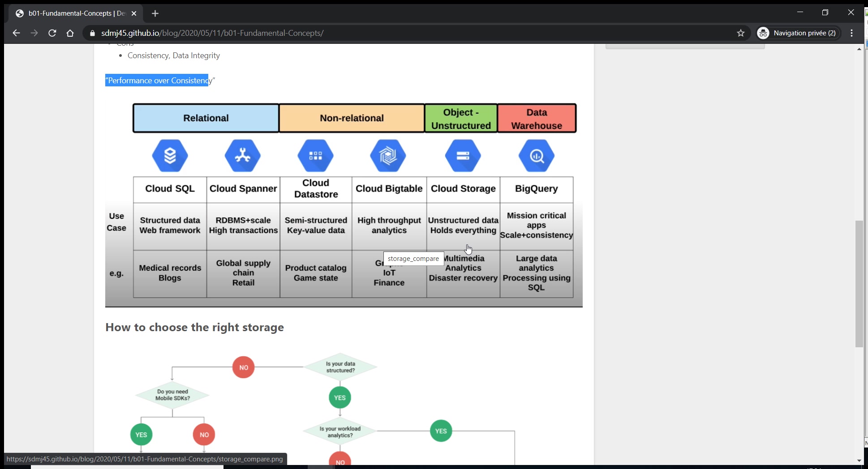The image size is (868, 469).
Task: Close the b01-Fundamental-Concepts tab
Action: coord(133,13)
